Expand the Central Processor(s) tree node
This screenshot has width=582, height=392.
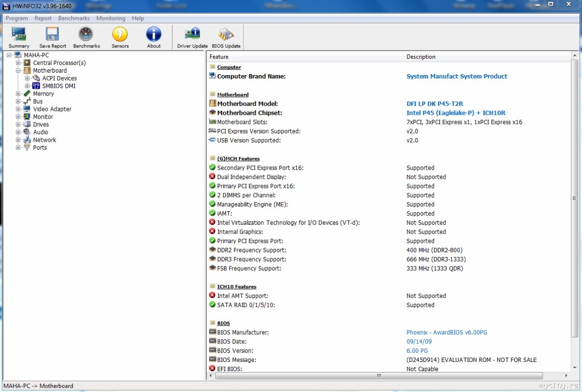pyautogui.click(x=18, y=63)
